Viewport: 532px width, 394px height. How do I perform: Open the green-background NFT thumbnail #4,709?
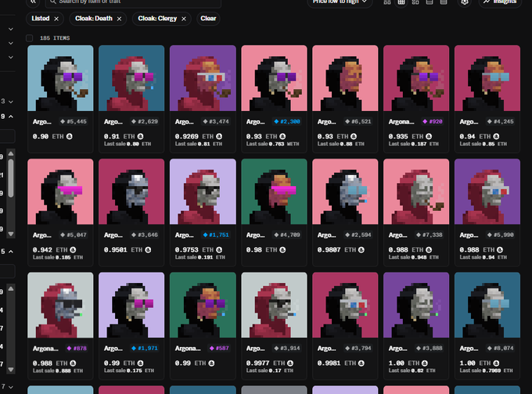[x=274, y=192]
